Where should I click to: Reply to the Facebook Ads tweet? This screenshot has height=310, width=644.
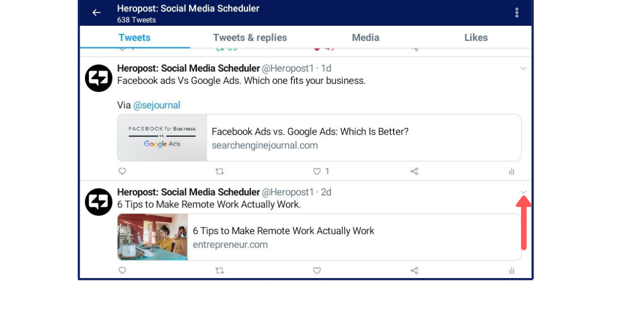coord(123,171)
